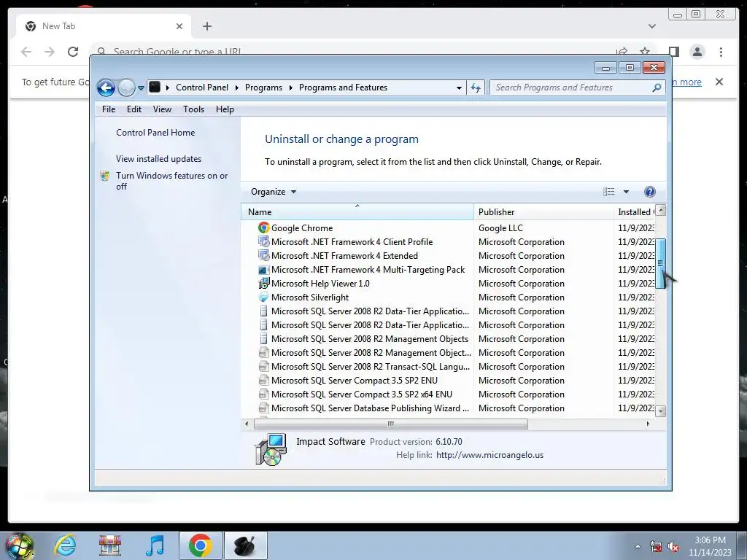Open a new tab in Chrome
This screenshot has width=747, height=560.
206,26
